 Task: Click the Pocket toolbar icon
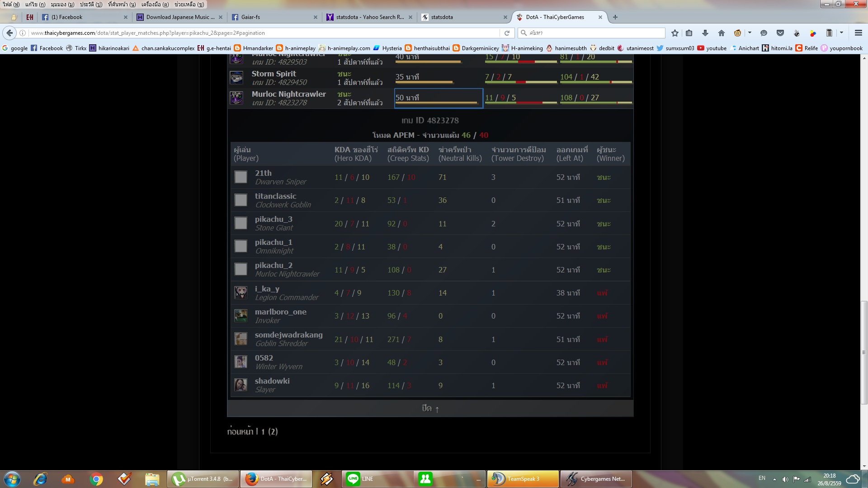[780, 33]
